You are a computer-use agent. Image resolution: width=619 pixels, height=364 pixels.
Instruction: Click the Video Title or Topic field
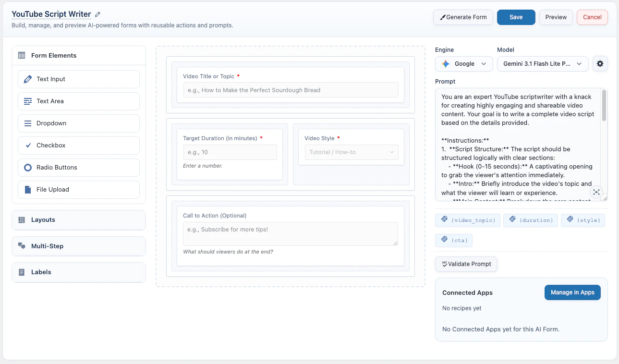tap(290, 90)
